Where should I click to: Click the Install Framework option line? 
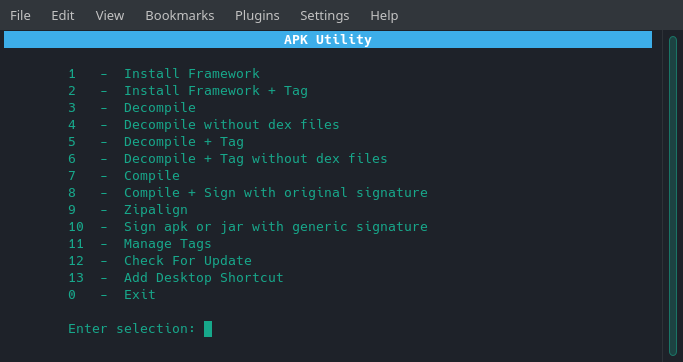pos(164,74)
